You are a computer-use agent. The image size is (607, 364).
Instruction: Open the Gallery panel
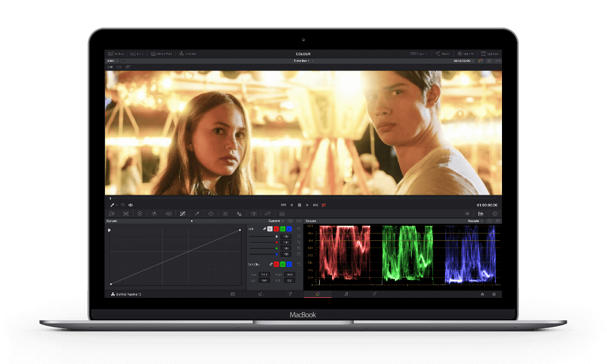pos(115,53)
